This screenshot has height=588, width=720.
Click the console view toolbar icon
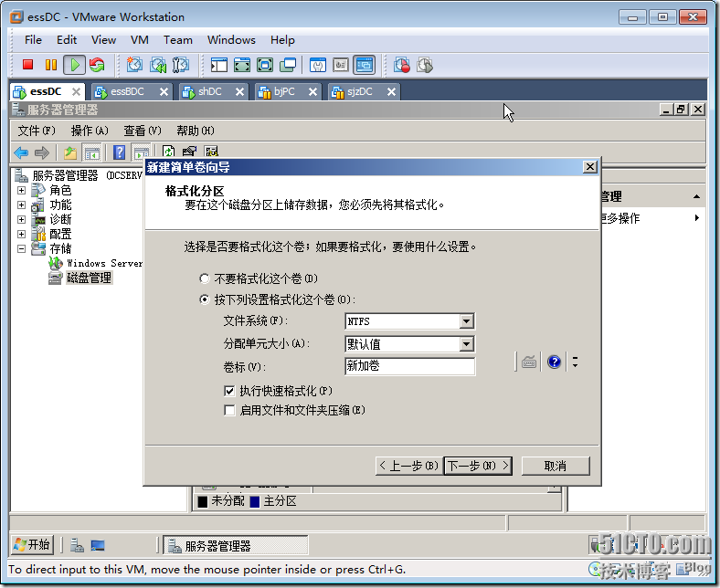365,65
